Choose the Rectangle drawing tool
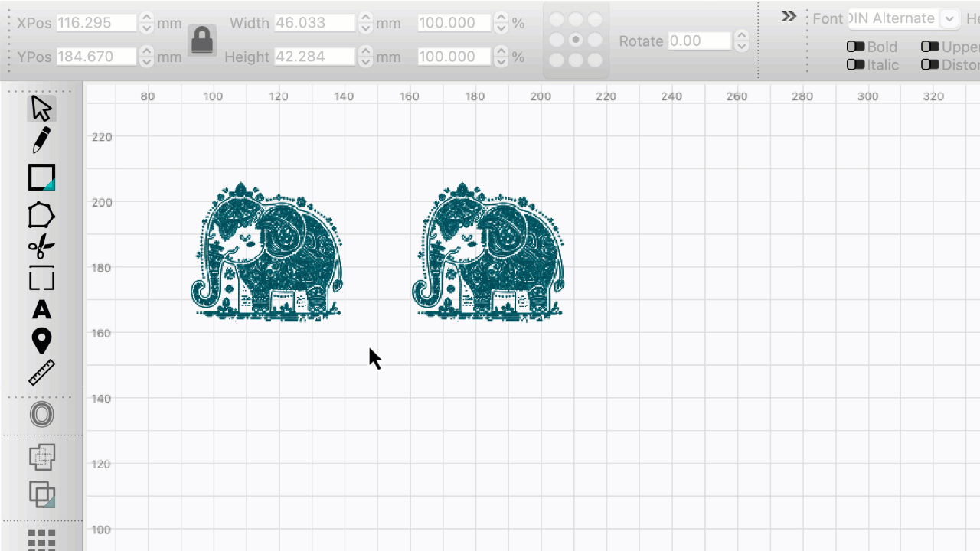Image resolution: width=980 pixels, height=551 pixels. [41, 178]
